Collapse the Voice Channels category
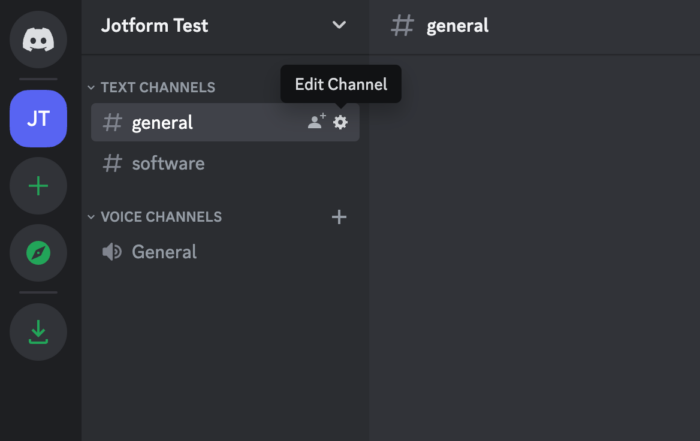 (91, 217)
